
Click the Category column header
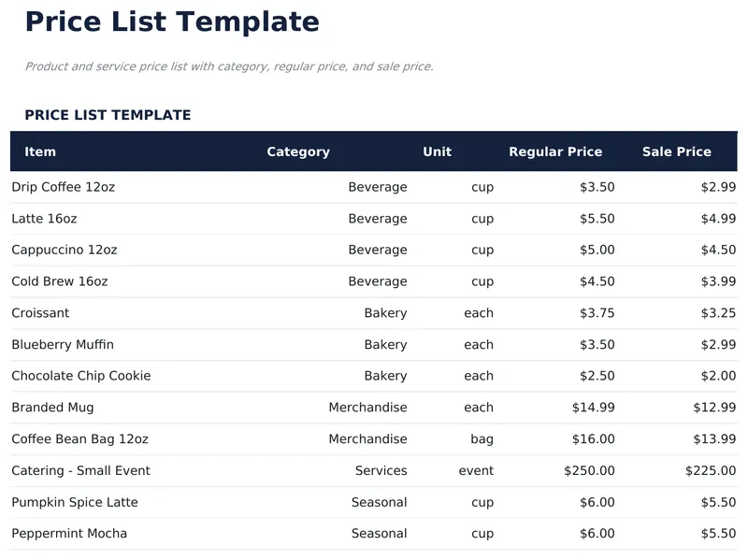point(297,151)
